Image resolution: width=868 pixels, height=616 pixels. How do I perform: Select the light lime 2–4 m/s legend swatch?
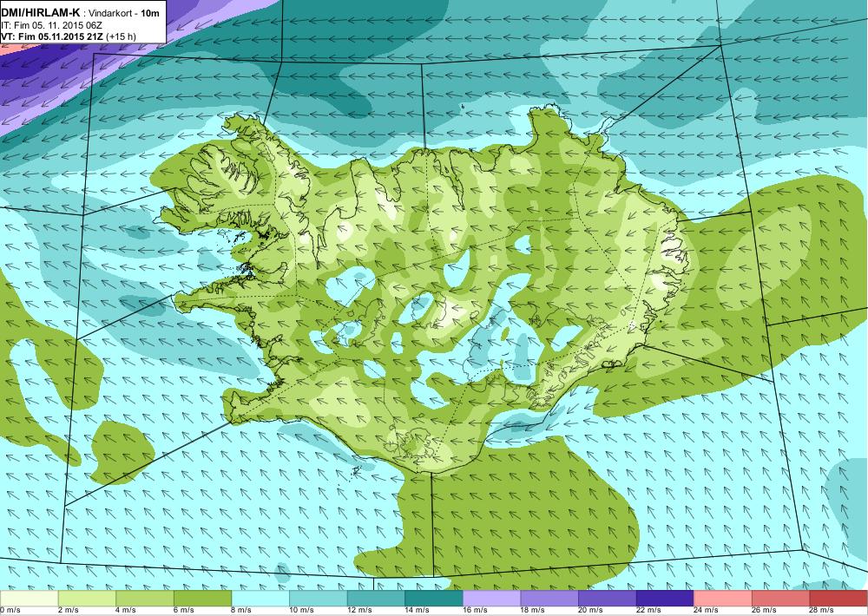pyautogui.click(x=87, y=599)
